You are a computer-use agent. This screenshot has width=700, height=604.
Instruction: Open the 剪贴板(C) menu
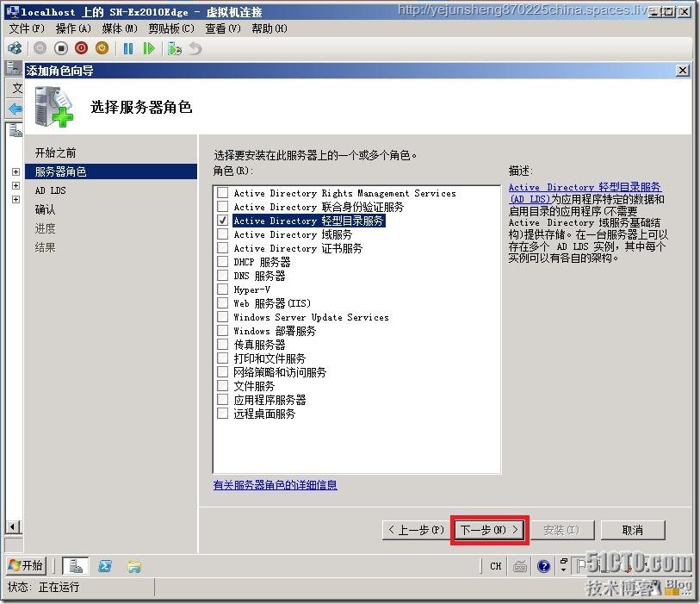(171, 28)
